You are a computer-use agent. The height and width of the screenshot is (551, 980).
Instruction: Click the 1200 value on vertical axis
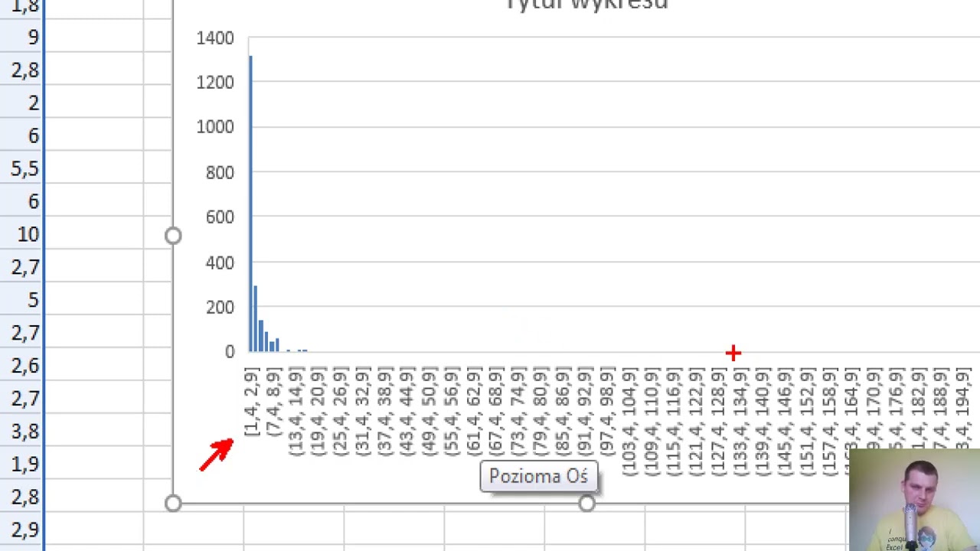click(215, 82)
